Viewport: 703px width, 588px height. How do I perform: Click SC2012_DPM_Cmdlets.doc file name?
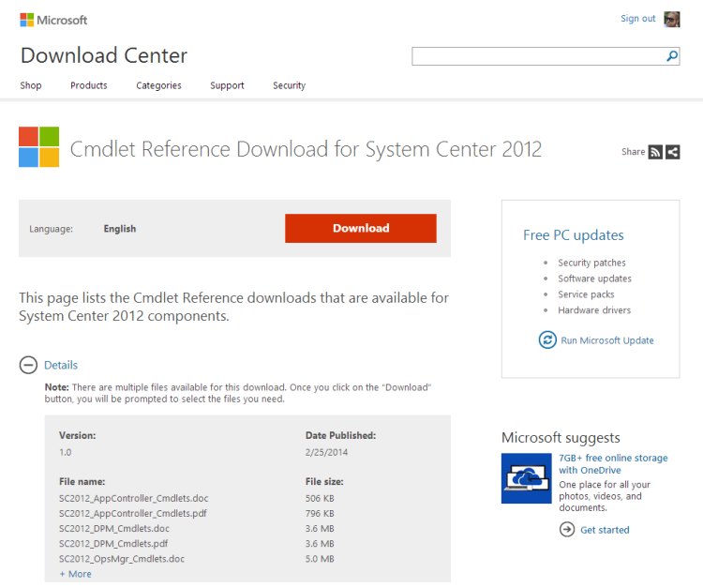(114, 528)
